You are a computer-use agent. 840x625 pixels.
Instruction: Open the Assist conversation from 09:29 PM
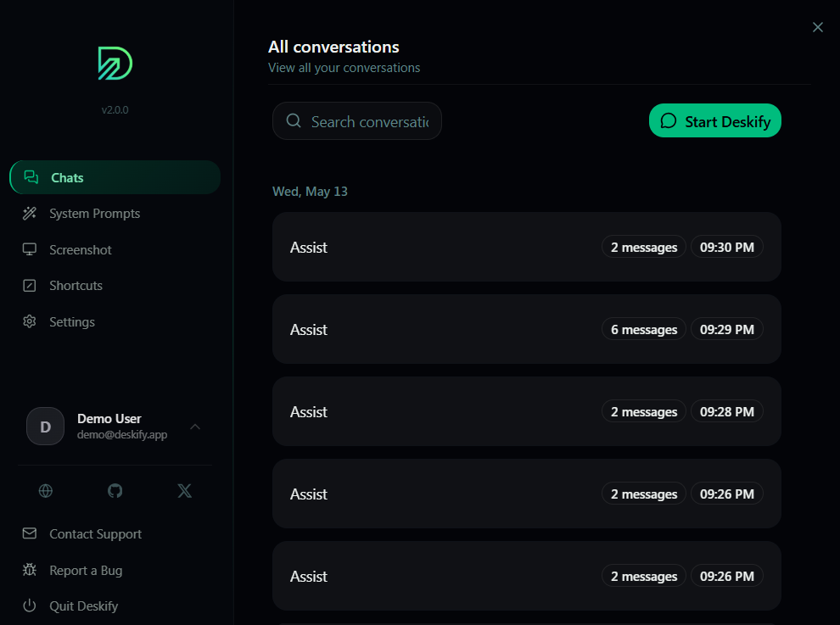(x=527, y=329)
